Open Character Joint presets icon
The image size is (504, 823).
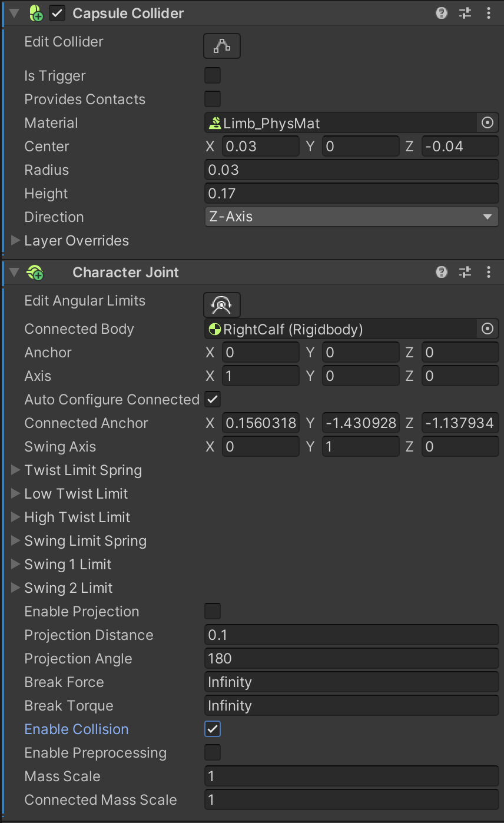[465, 272]
